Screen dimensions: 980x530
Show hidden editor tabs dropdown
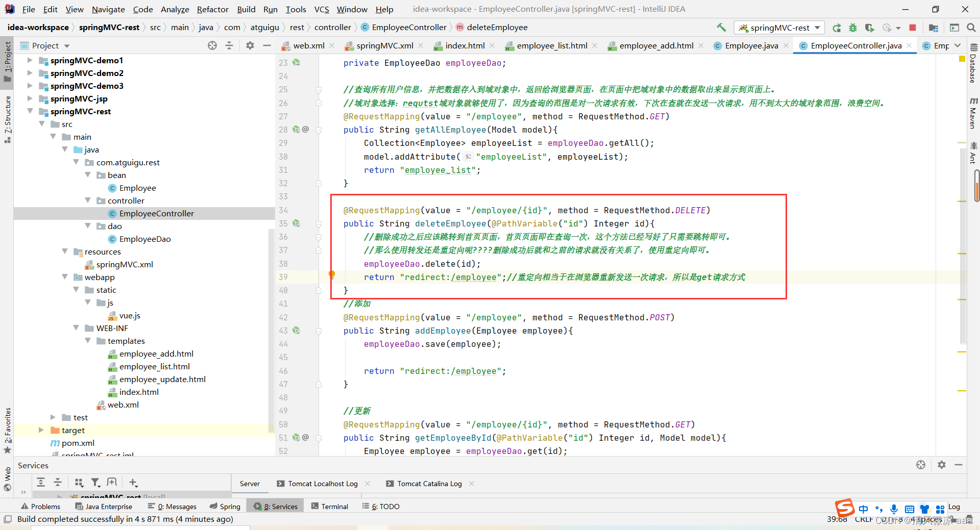[958, 45]
